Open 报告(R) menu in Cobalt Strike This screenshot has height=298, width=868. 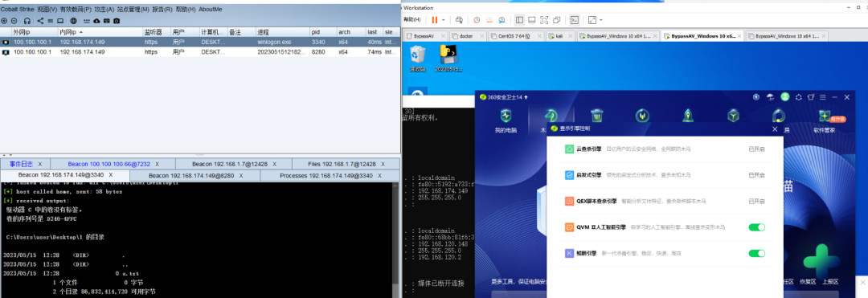[x=162, y=9]
